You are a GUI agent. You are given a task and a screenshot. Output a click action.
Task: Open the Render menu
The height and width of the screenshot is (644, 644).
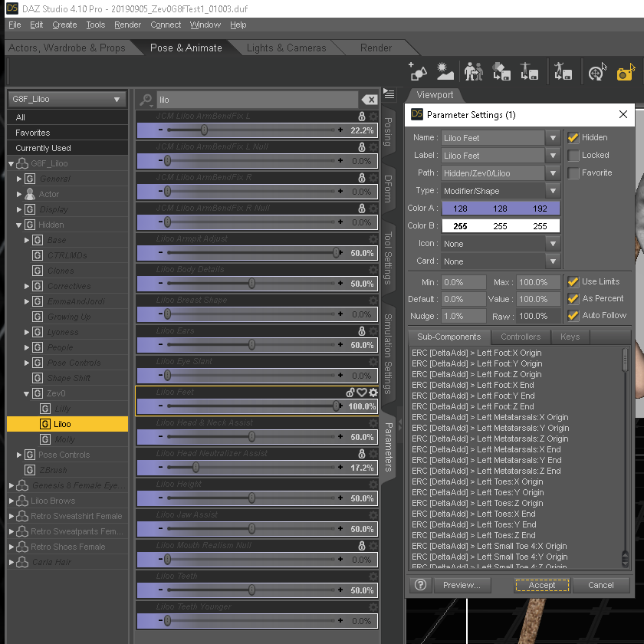click(128, 25)
